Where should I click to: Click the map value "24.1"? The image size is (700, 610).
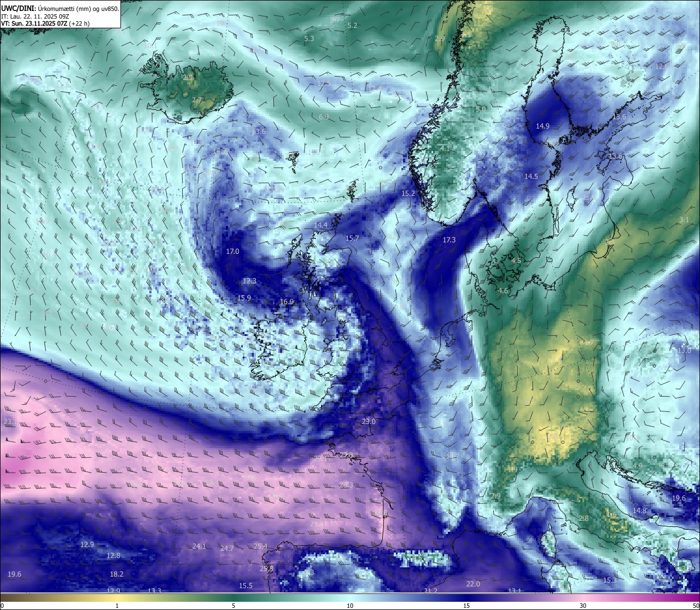[x=199, y=547]
